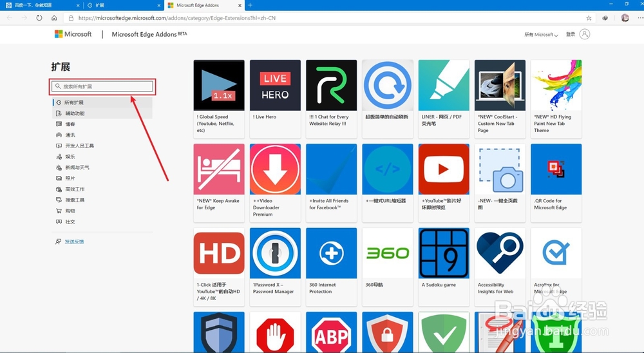Select the 通讯 category

(102, 135)
